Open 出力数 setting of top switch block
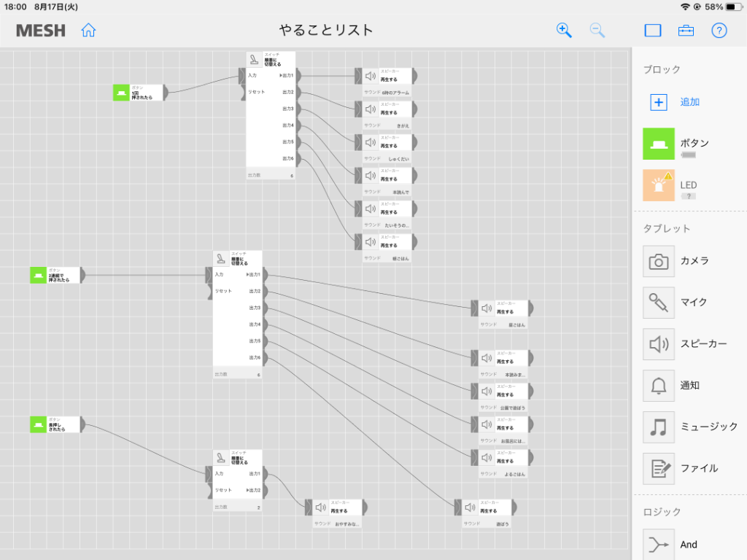The height and width of the screenshot is (560, 747). pyautogui.click(x=271, y=175)
